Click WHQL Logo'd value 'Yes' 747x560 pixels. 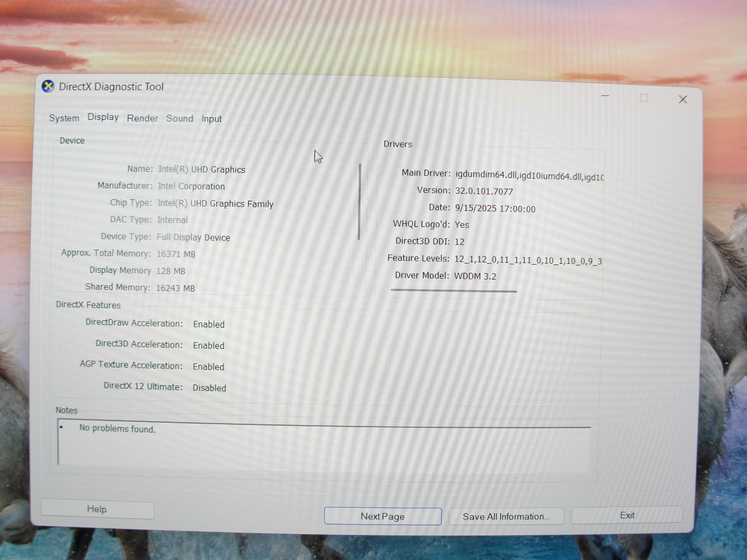[x=462, y=224]
